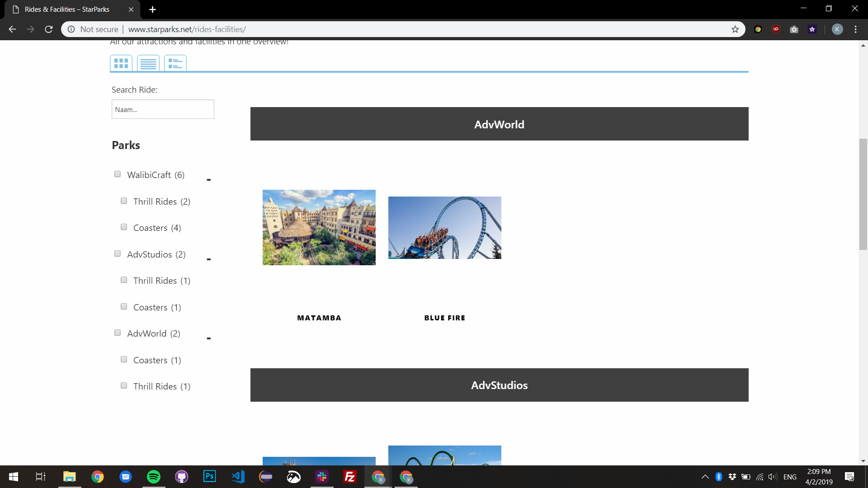Open Bluetooth settings in the system tray
Screen dimensions: 868x488
click(719, 477)
